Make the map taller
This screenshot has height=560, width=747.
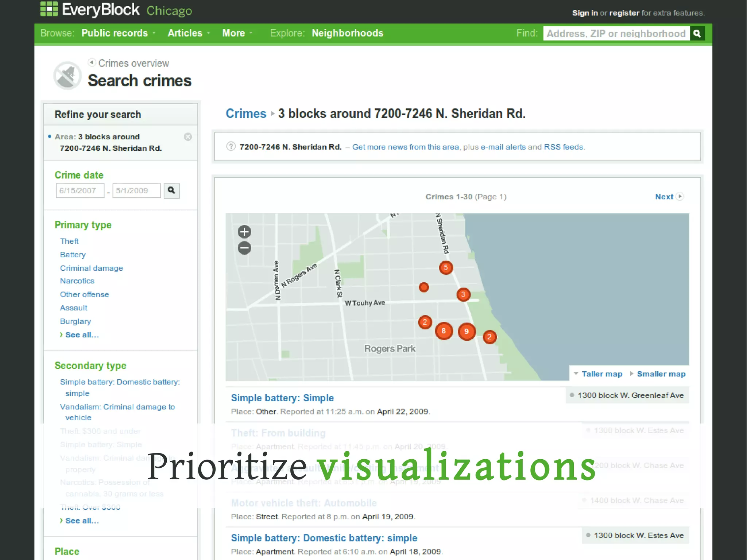click(601, 374)
